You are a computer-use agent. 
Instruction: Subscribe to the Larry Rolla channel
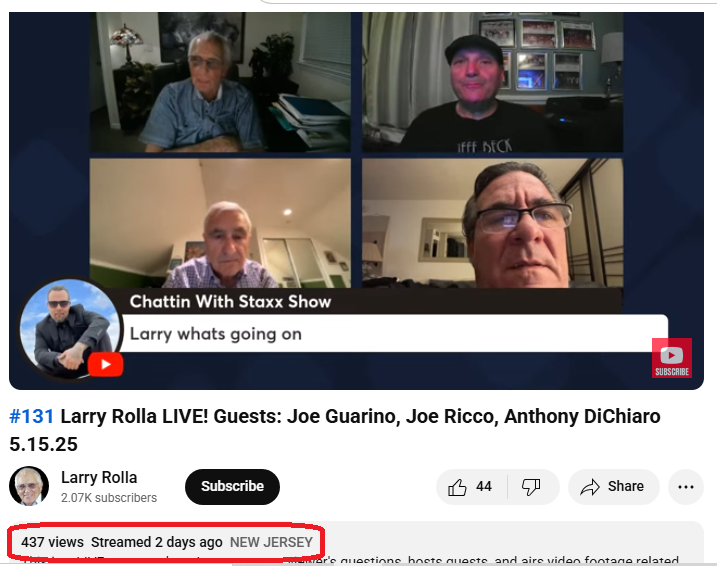pyautogui.click(x=232, y=486)
